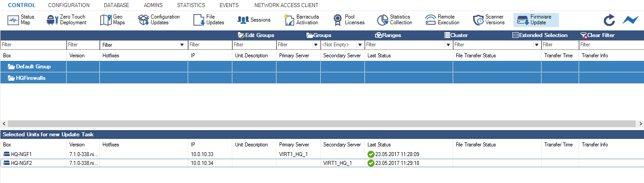Click the Edit Groups button
Viewport: 644px width, 183px height.
tap(256, 35)
